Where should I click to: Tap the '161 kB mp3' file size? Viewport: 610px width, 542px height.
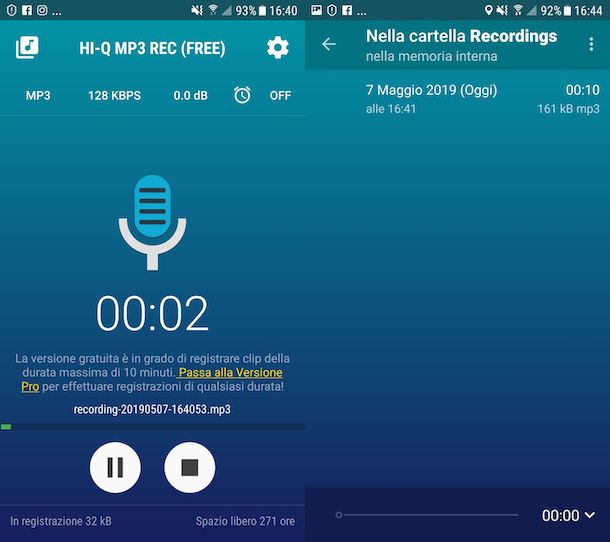568,109
